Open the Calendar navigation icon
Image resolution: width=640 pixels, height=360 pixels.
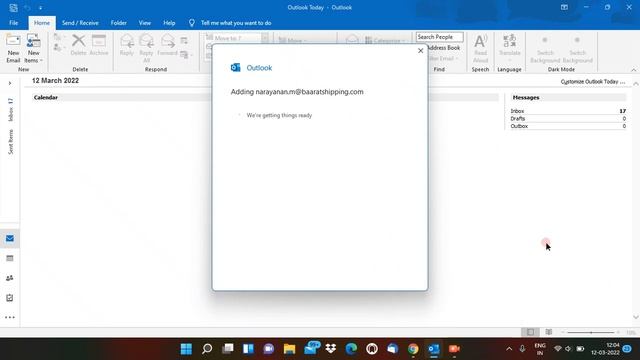pyautogui.click(x=10, y=258)
